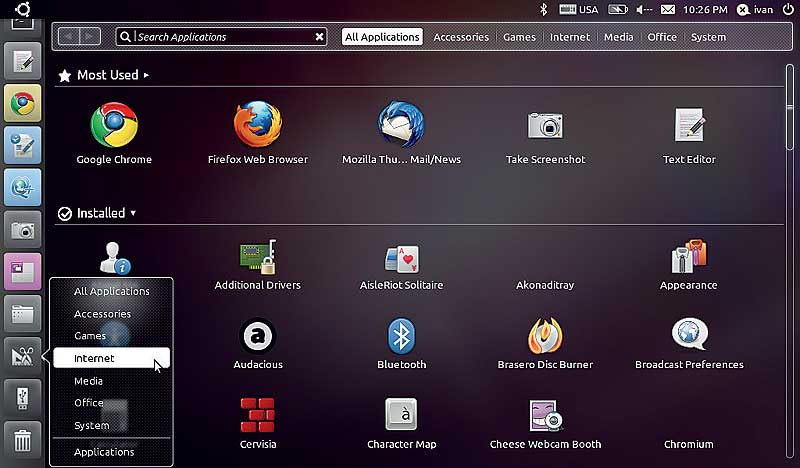Go forward with the right arrow button
Screen dimensions: 800x468
(90, 36)
